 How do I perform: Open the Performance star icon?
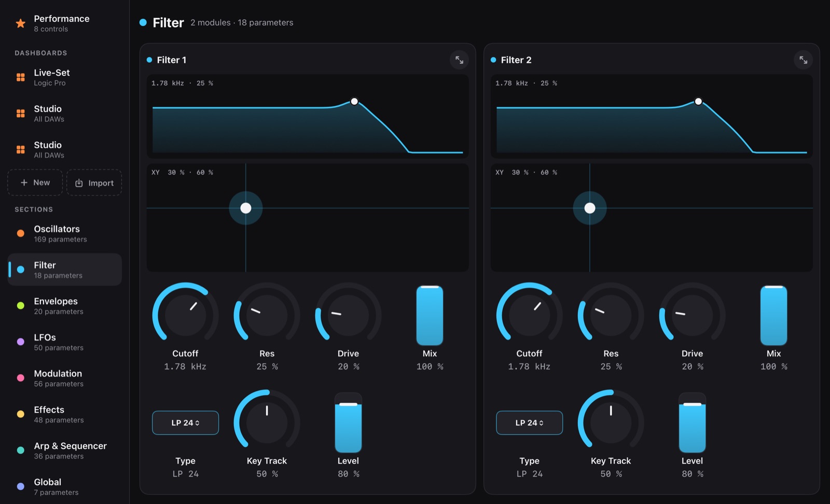(x=21, y=23)
